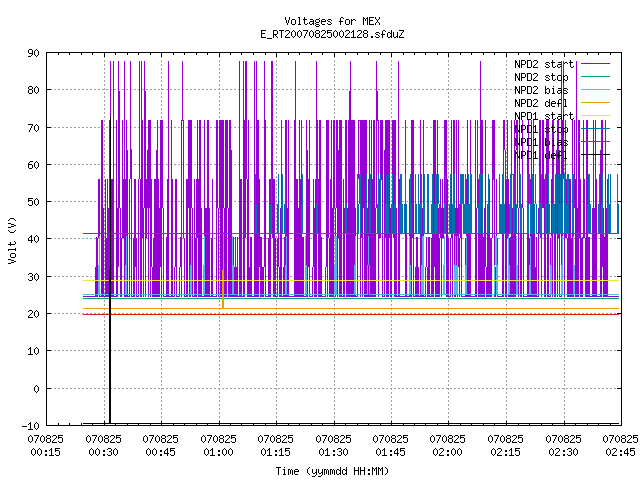This screenshot has height=480, width=640.
Task: Click the y-axis tick label 90
Action: tap(33, 53)
